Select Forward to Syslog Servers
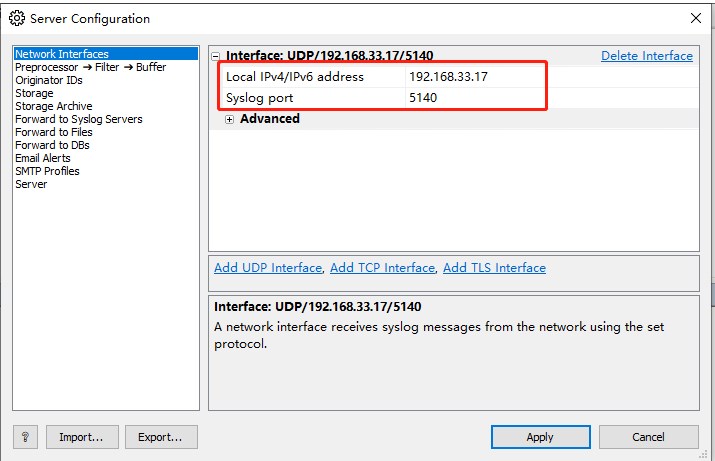The height and width of the screenshot is (461, 715). 78,119
